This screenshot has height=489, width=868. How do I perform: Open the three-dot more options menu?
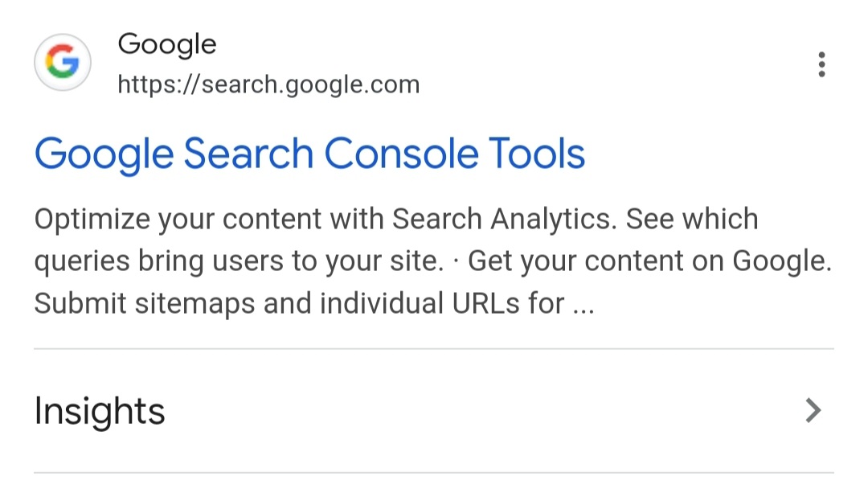pos(821,65)
